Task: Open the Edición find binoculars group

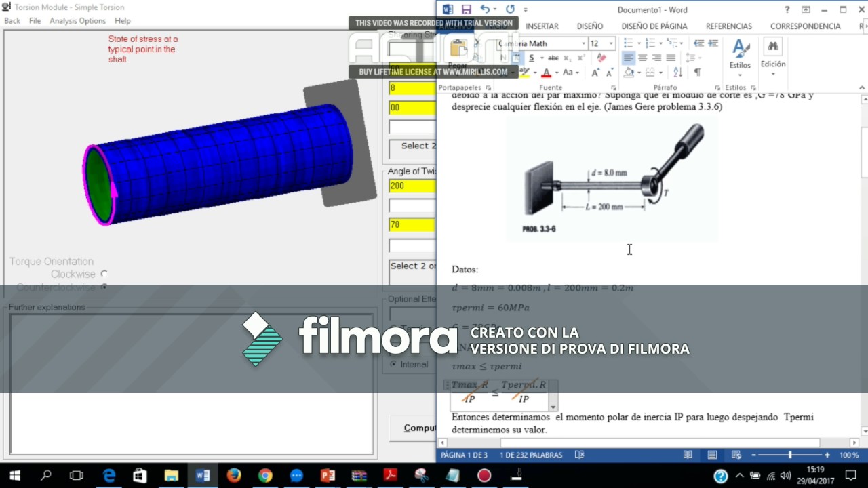Action: (773, 57)
